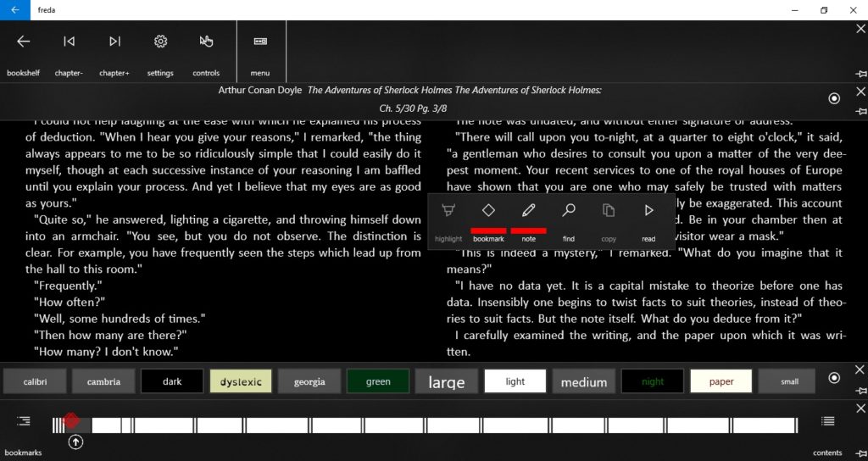Select the georgia font
This screenshot has height=461, width=868.
pyautogui.click(x=309, y=381)
